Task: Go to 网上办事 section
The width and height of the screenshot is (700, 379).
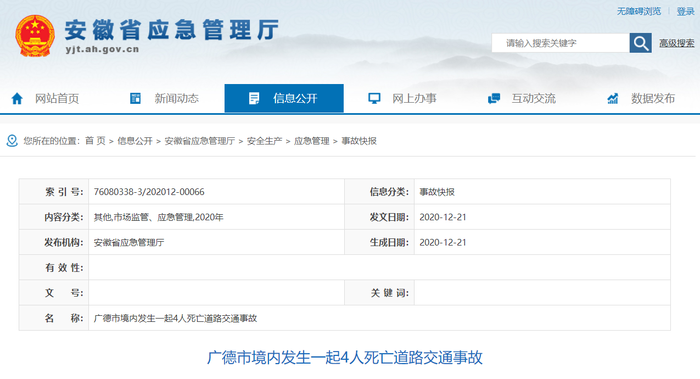Action: click(414, 99)
